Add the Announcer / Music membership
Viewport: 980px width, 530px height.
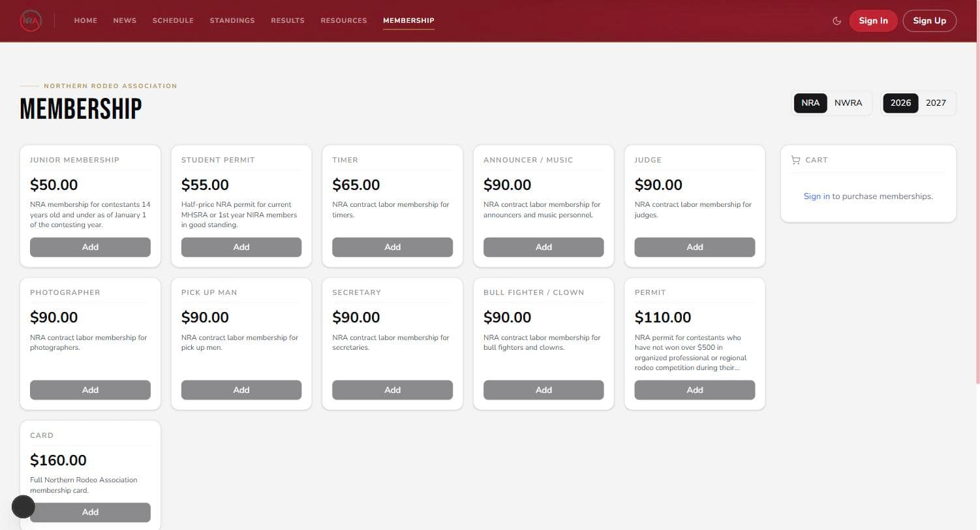click(544, 247)
